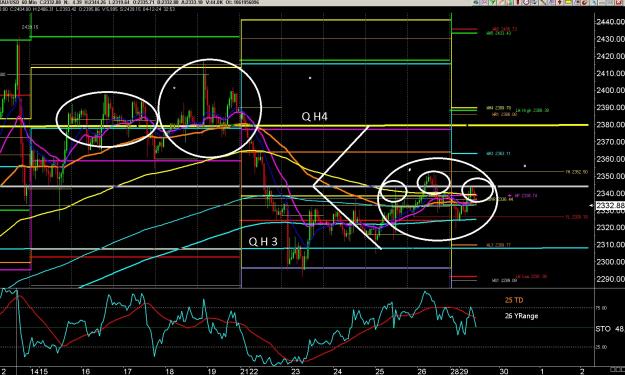Screen dimensions: 625x375
Task: Click date 19 on the time axis
Action: point(212,371)
